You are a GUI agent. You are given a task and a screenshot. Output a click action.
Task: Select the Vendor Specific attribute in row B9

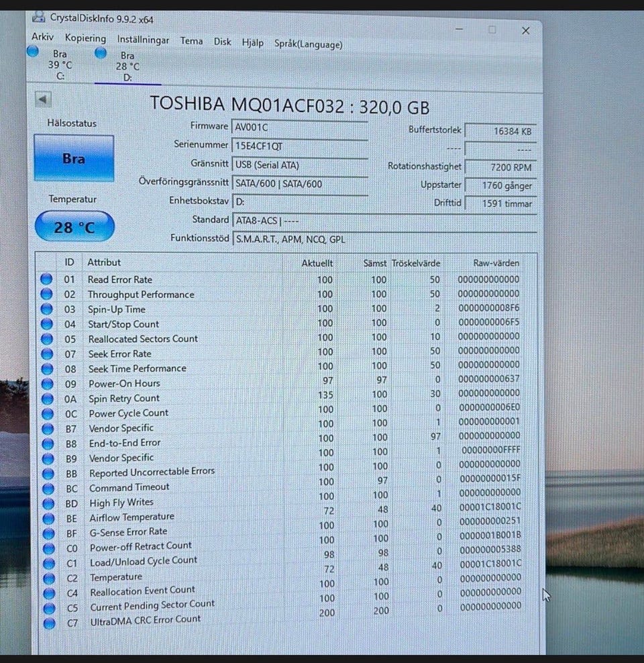point(121,458)
